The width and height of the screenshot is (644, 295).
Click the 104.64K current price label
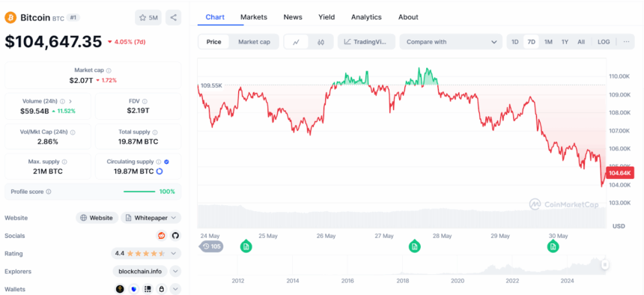[620, 173]
